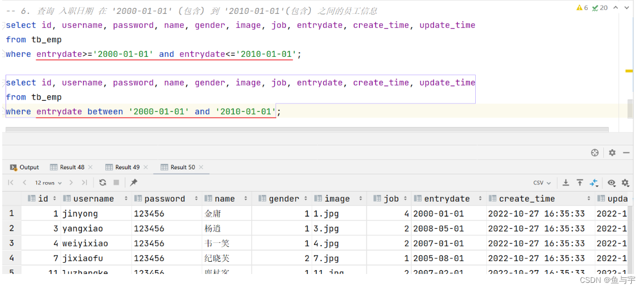
Task: Click the results table vertical scrollbar
Action: (x=631, y=240)
